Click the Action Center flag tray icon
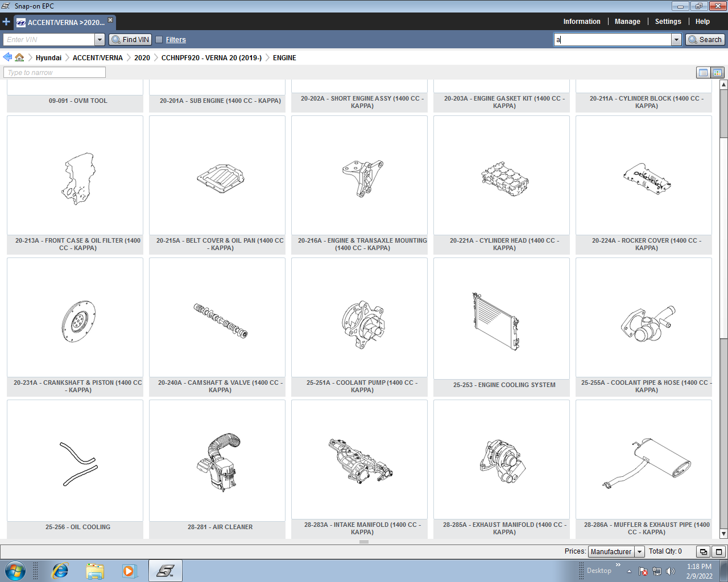 click(x=643, y=571)
